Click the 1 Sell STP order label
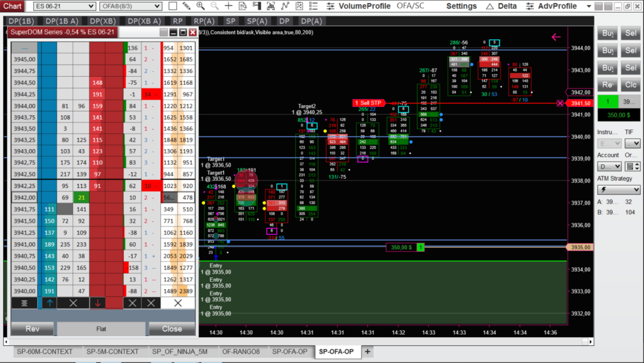The width and height of the screenshot is (644, 363). tap(369, 103)
